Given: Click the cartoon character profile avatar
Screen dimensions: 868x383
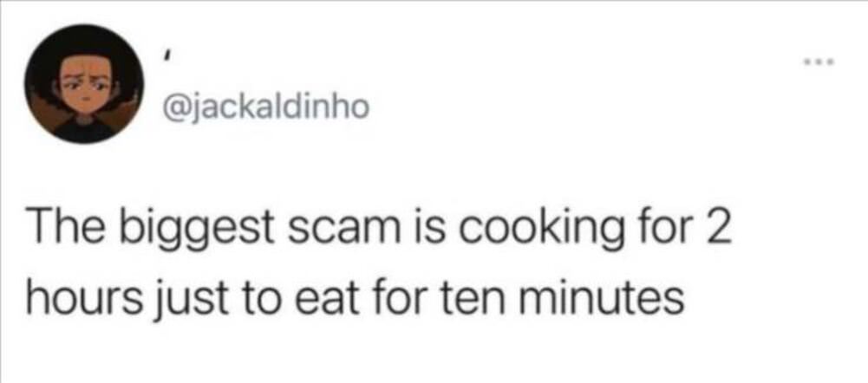Looking at the screenshot, I should (84, 83).
